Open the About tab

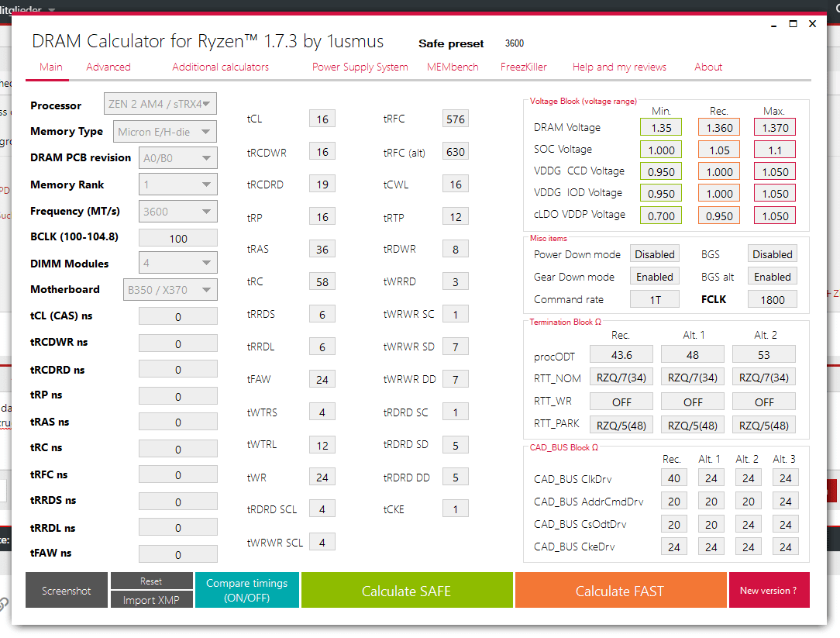(x=708, y=67)
